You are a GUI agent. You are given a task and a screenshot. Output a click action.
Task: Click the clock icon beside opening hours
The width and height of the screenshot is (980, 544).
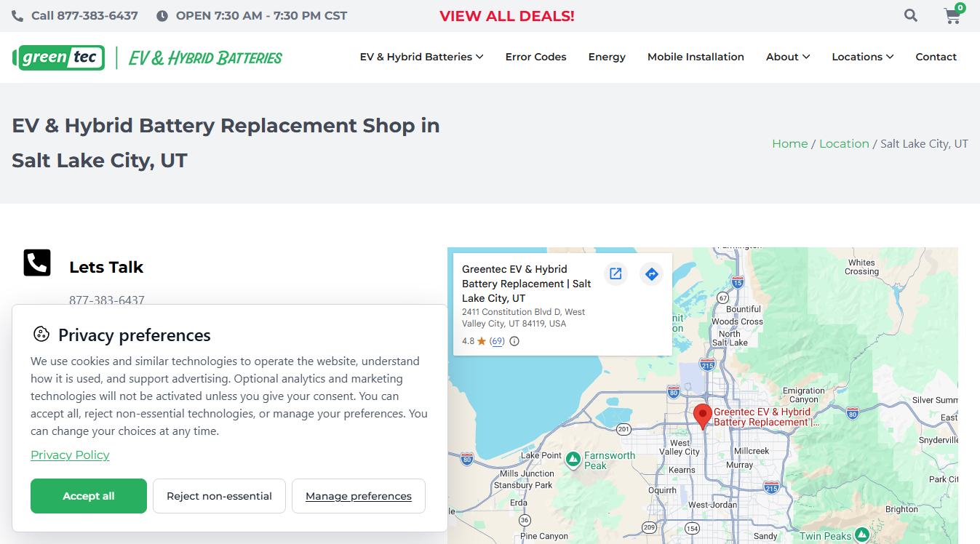162,15
